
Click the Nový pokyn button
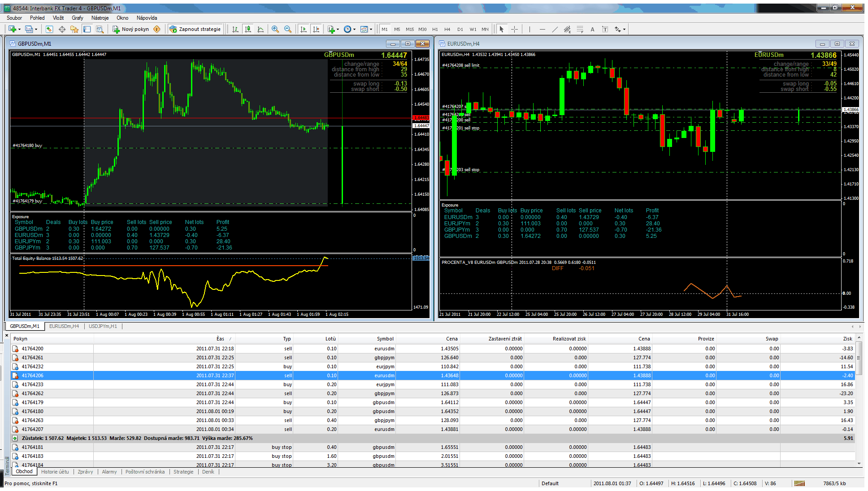click(131, 29)
